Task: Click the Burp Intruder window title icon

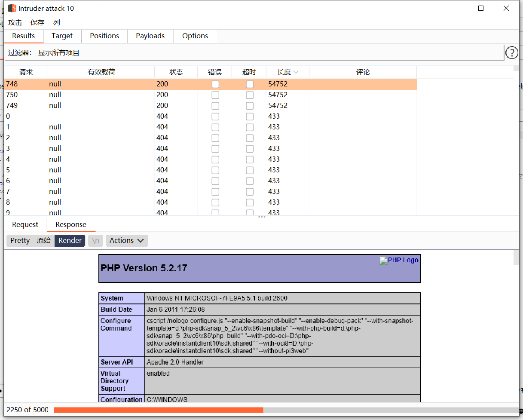Action: [12, 8]
